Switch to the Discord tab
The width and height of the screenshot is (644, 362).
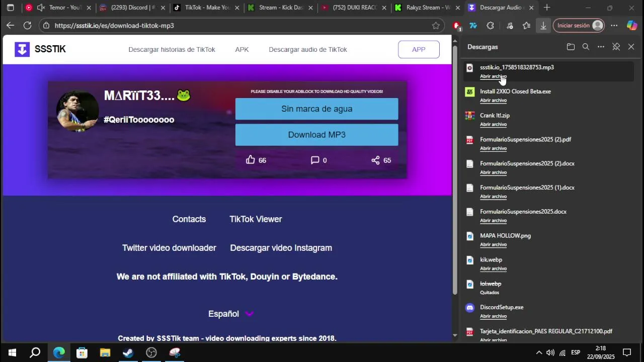tap(132, 8)
